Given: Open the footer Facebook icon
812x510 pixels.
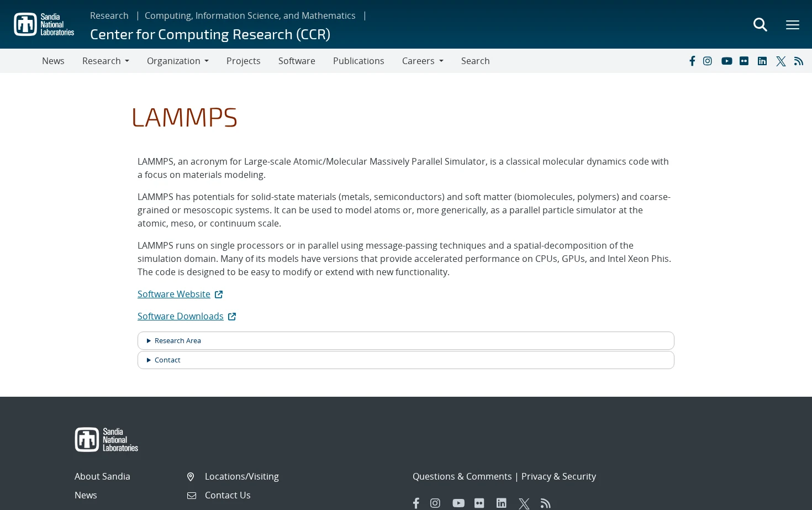Looking at the screenshot, I should tap(416, 503).
